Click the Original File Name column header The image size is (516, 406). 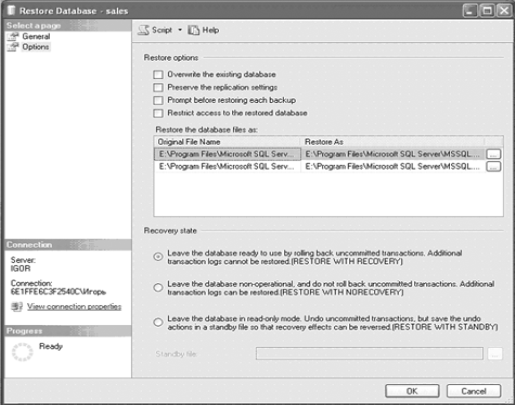pos(227,142)
